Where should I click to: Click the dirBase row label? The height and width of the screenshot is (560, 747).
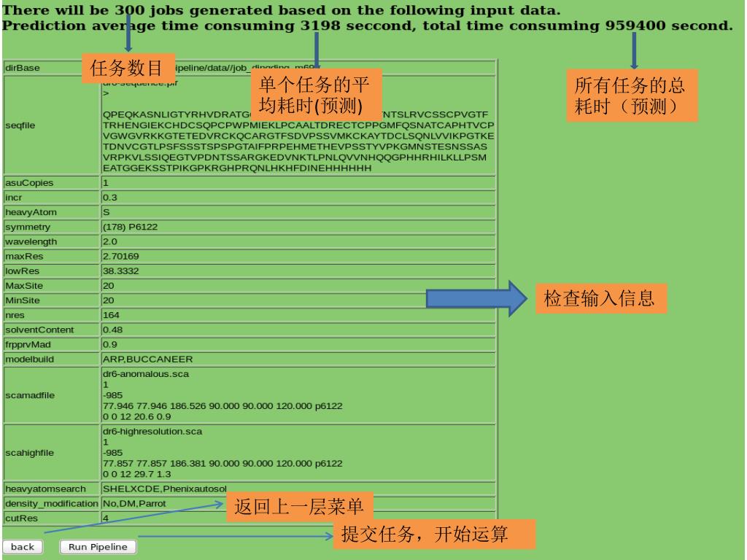coord(23,68)
